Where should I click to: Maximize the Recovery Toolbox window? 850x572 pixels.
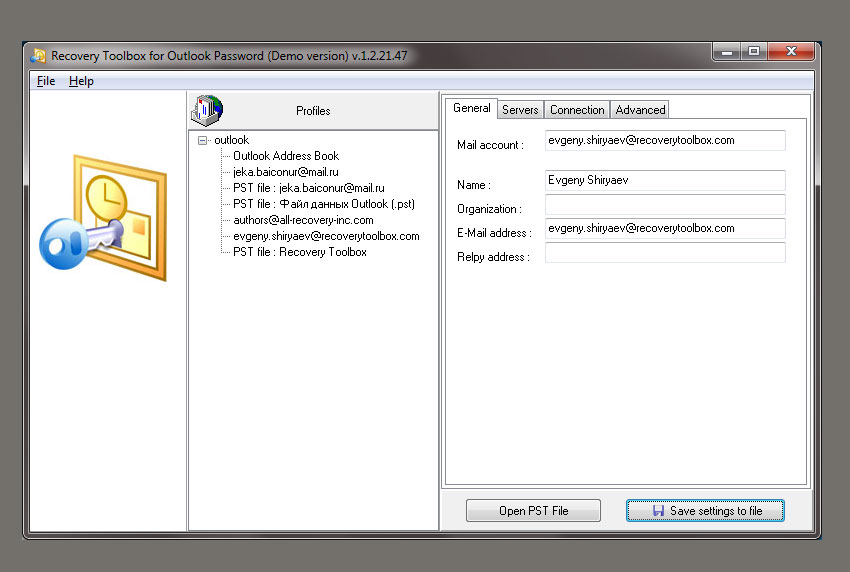coord(754,52)
